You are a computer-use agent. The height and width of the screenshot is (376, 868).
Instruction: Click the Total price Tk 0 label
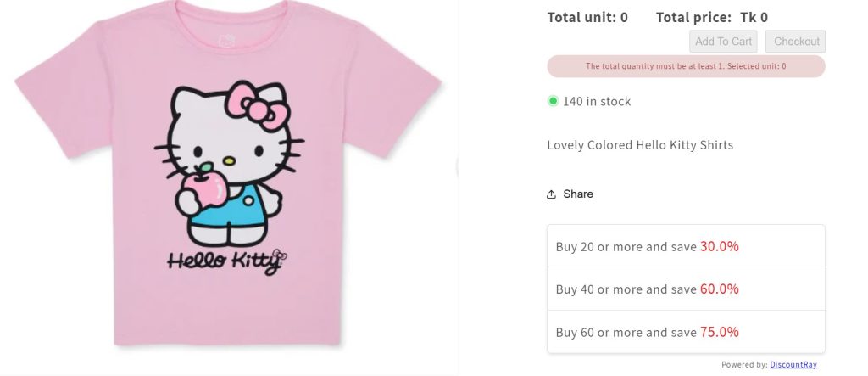click(x=712, y=17)
